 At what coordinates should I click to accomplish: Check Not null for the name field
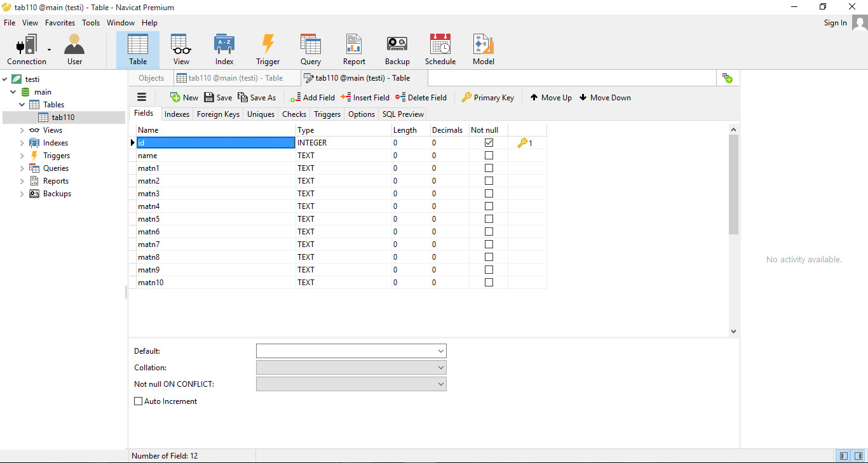[x=489, y=156]
